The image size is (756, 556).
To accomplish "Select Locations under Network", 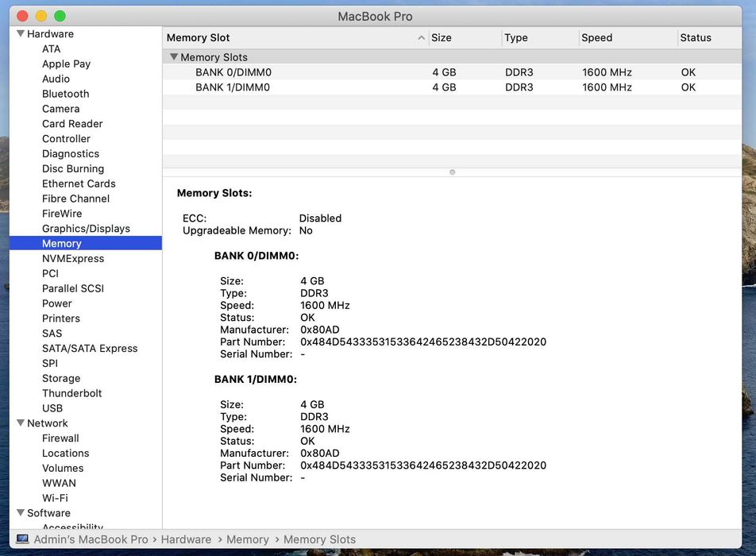I will tap(66, 453).
